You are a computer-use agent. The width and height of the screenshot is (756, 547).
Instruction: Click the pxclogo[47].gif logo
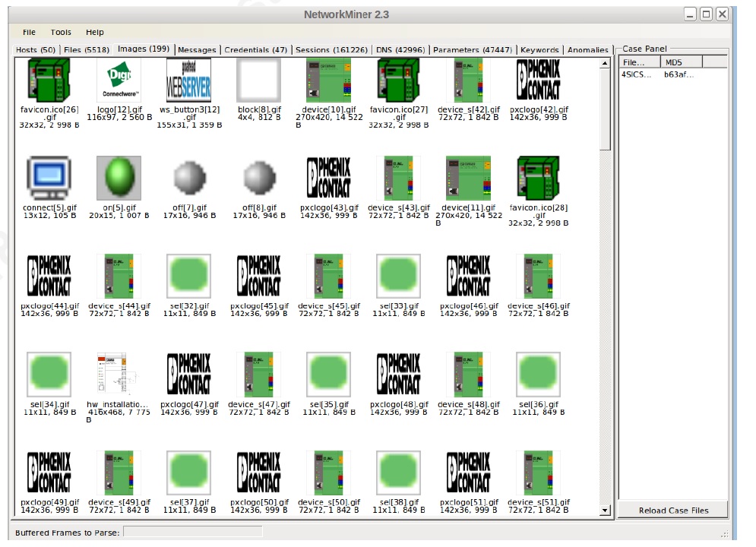coord(189,375)
